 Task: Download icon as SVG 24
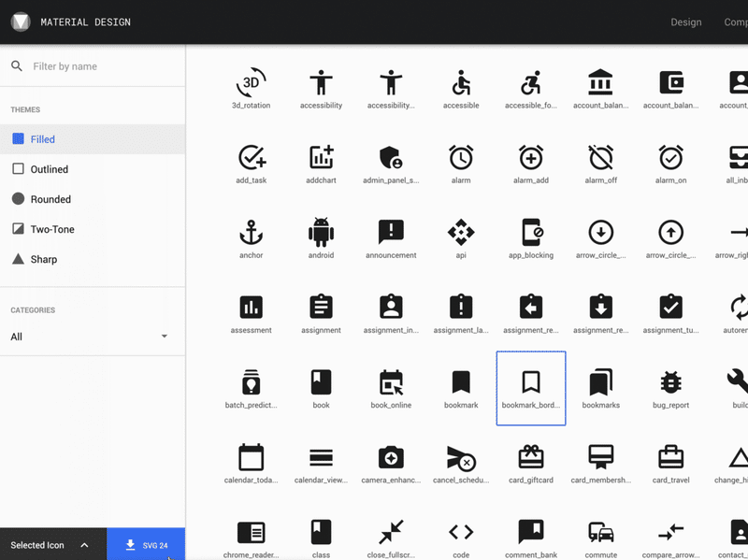click(146, 545)
